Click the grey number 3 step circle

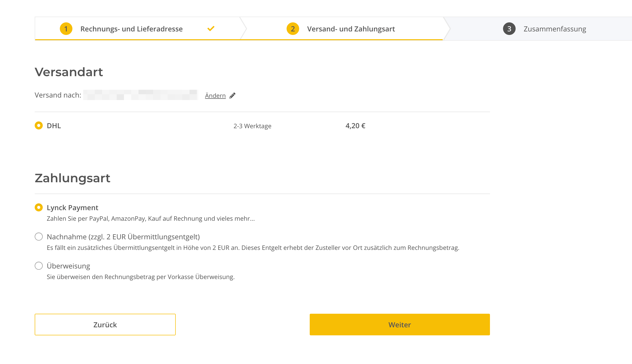click(x=509, y=28)
